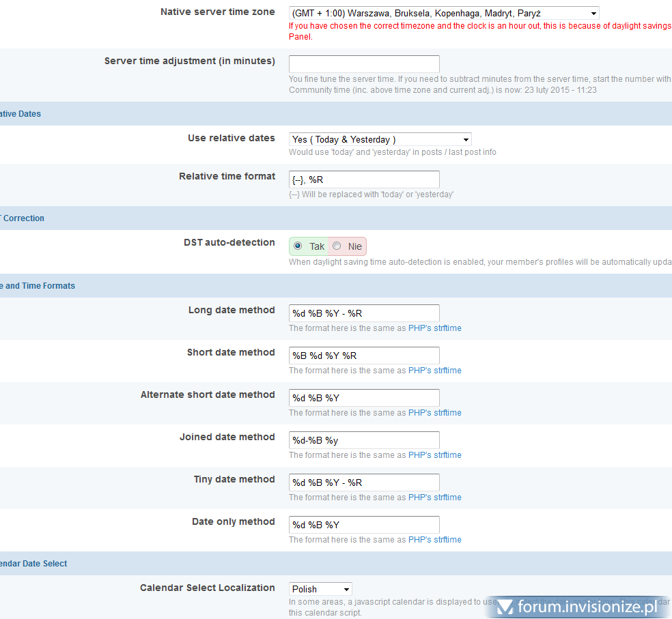This screenshot has height=619, width=672.
Task: Select Tak for DST auto-detection
Action: click(298, 246)
